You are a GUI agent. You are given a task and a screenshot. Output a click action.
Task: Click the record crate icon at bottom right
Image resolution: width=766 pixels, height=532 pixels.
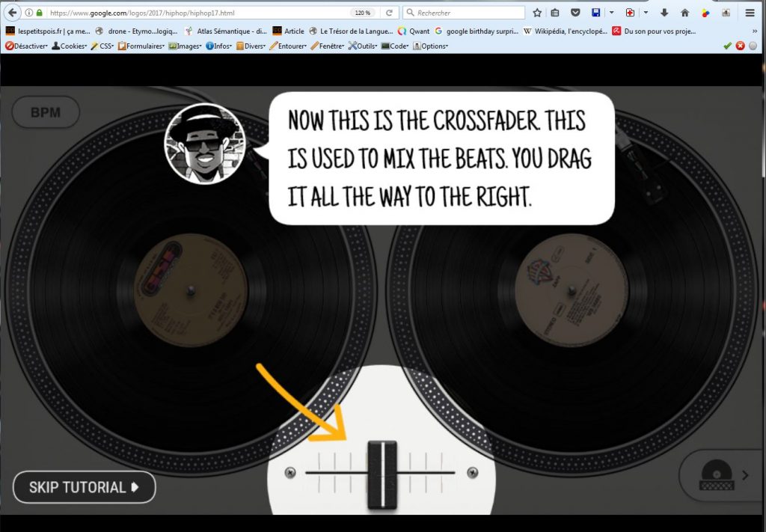point(715,474)
